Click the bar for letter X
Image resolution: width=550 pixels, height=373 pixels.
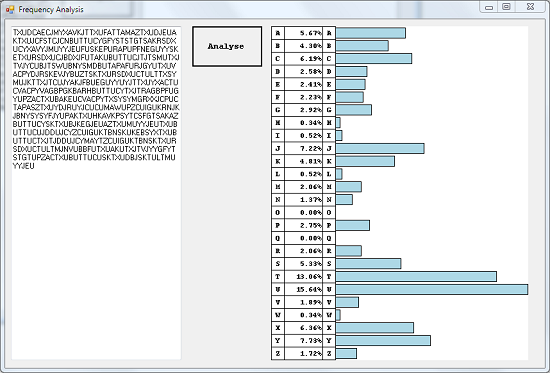point(375,328)
